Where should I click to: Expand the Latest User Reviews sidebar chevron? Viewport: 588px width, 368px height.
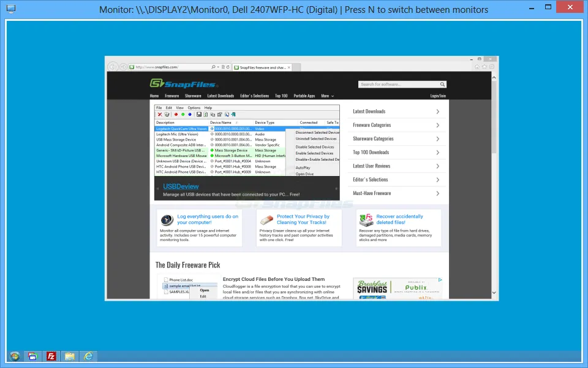pos(437,166)
